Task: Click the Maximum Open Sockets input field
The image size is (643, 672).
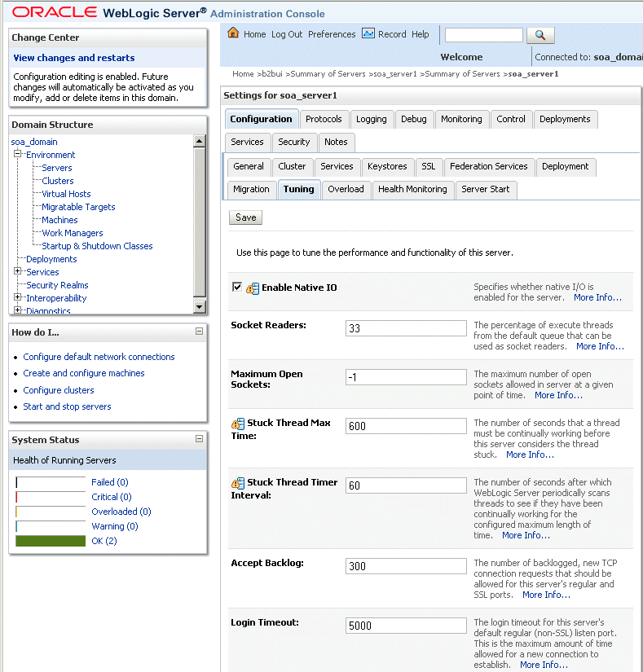Action: [x=406, y=377]
